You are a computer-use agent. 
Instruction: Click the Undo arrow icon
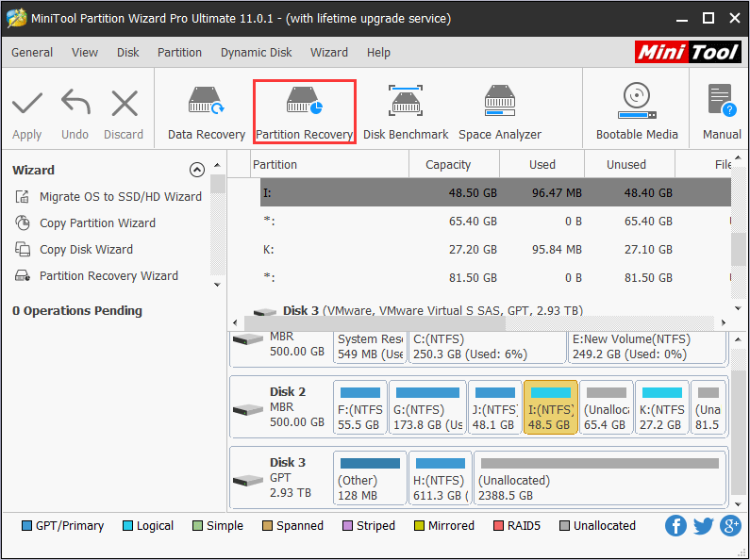click(x=75, y=103)
